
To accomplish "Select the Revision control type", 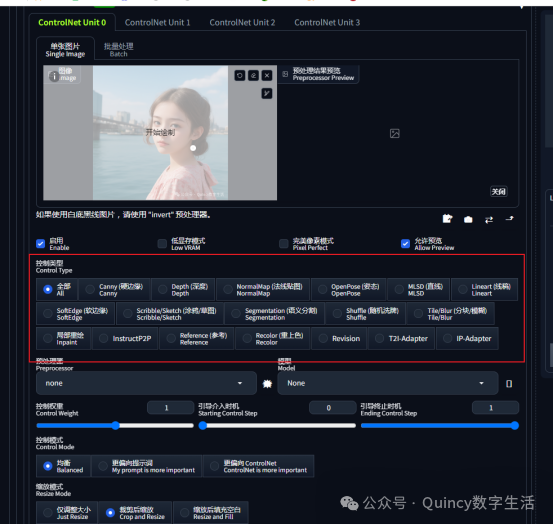I will coord(339,338).
